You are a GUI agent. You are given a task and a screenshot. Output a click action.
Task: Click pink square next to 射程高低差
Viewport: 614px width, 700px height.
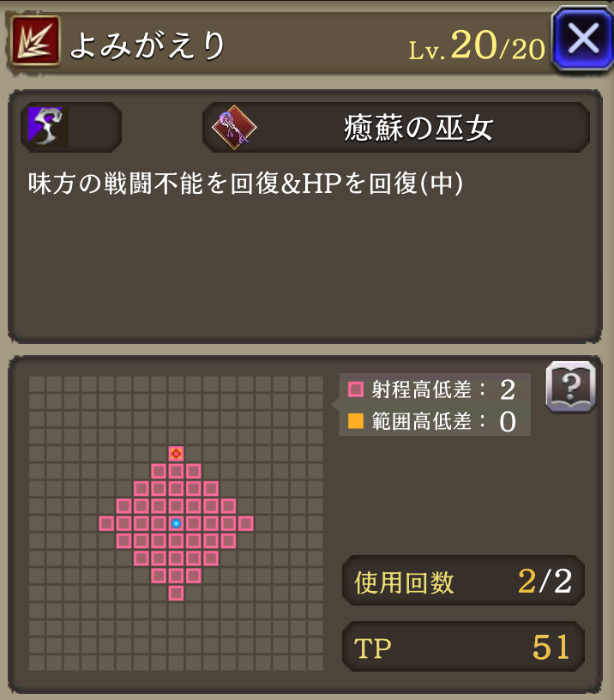[356, 389]
